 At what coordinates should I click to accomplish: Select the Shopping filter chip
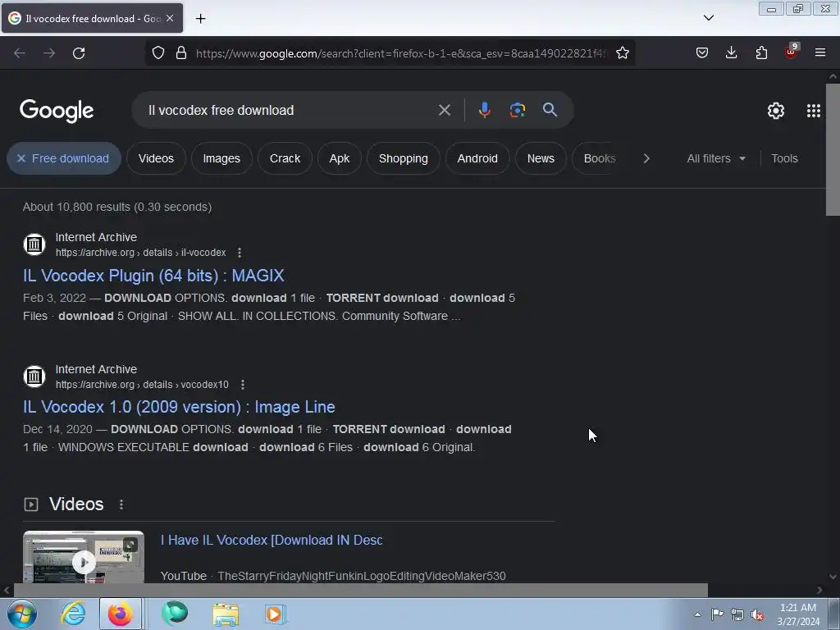pyautogui.click(x=404, y=158)
